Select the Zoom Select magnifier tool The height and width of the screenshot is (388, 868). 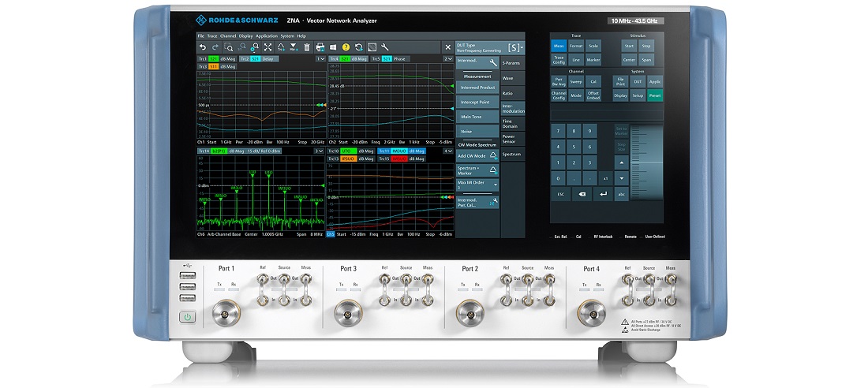tap(228, 47)
